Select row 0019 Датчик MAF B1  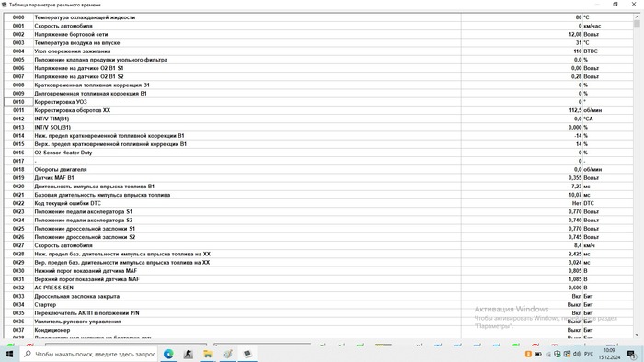point(318,178)
